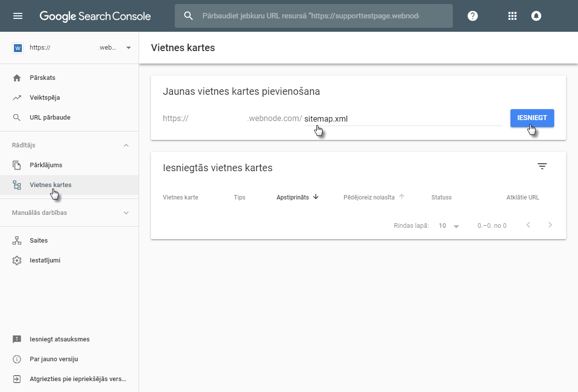Go to previous page of sitemap rows

(528, 225)
